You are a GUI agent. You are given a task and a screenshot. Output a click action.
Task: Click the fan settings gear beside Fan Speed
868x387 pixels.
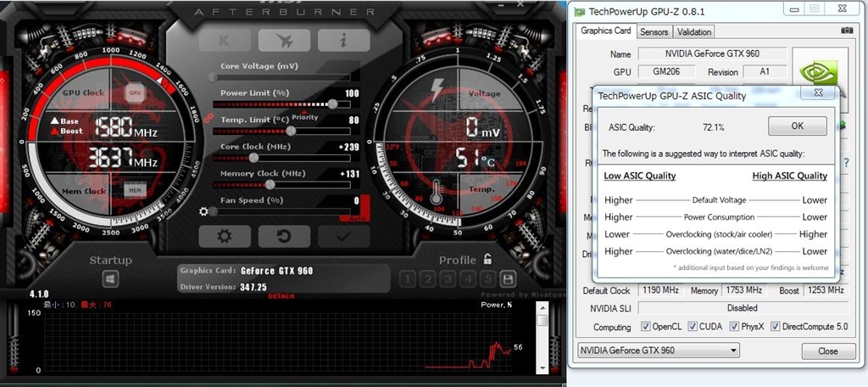pos(203,211)
